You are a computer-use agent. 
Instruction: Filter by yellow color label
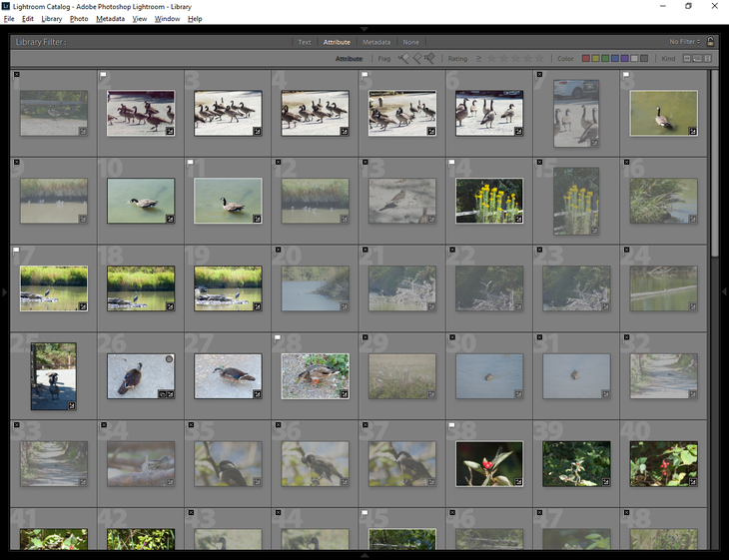(595, 59)
